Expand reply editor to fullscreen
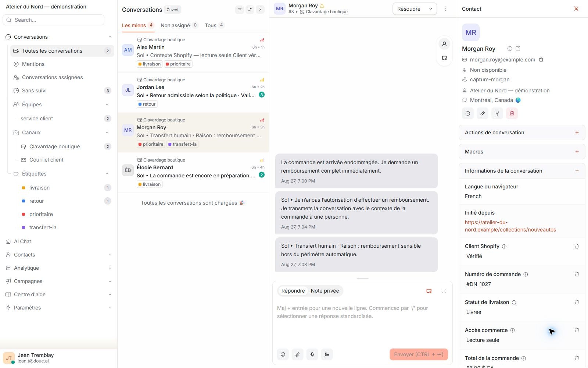Image resolution: width=588 pixels, height=368 pixels. click(x=444, y=291)
